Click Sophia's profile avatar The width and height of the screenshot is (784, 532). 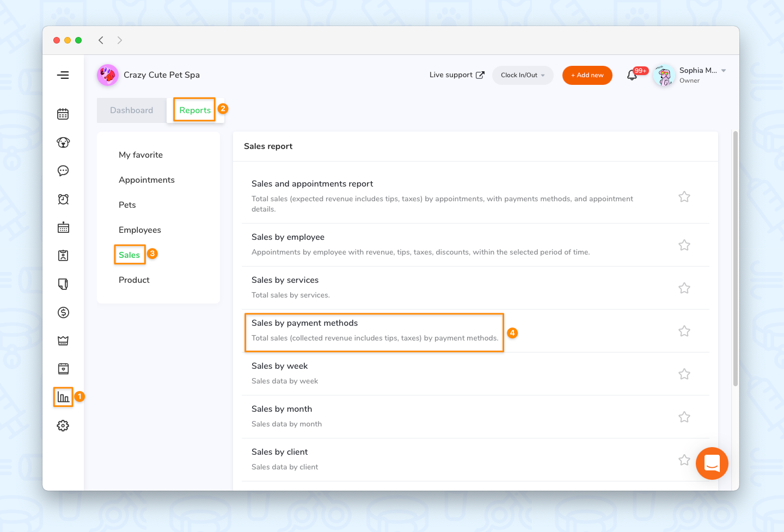[x=664, y=75]
